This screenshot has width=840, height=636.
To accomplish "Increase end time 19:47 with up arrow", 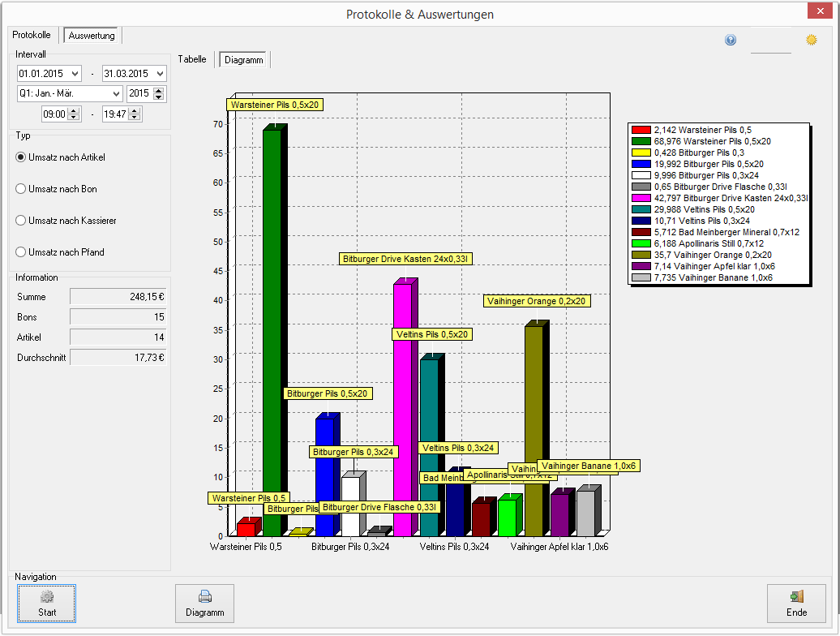I will [135, 110].
